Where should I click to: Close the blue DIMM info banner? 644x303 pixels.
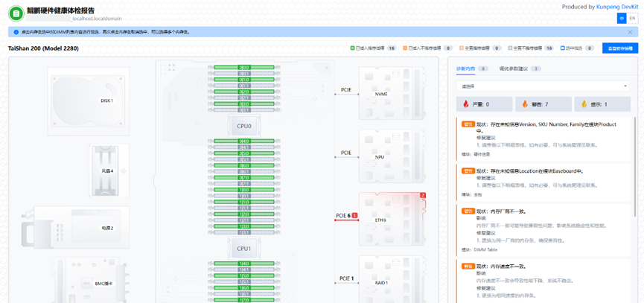630,32
